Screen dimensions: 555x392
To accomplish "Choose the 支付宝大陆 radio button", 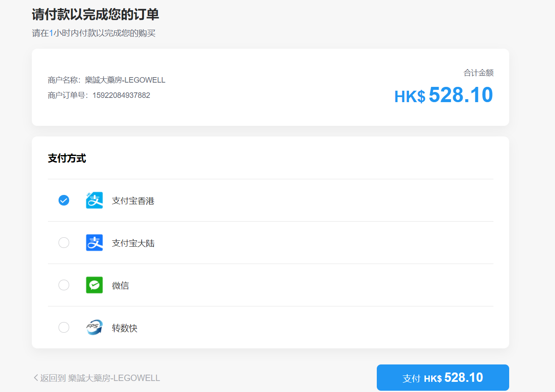I will click(x=64, y=243).
